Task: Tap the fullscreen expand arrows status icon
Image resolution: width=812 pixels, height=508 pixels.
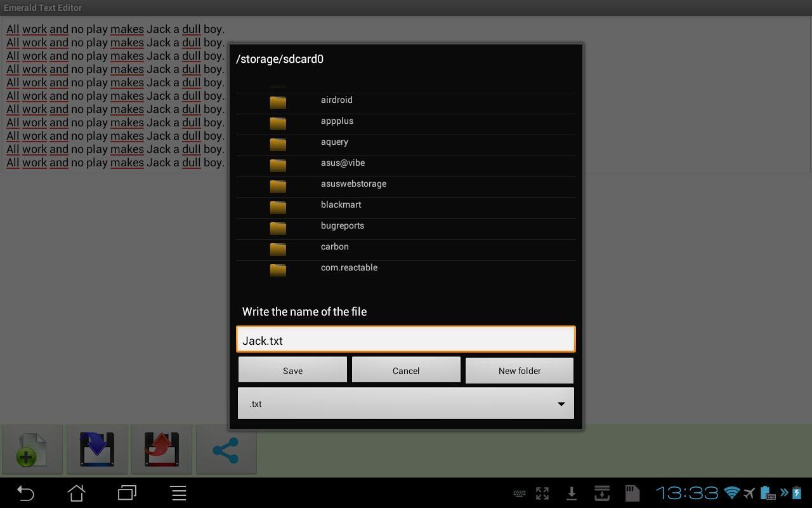Action: (542, 493)
